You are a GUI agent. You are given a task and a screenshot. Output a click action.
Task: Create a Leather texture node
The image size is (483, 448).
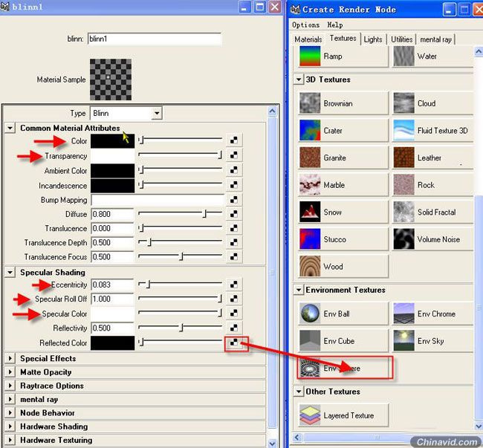(432, 158)
